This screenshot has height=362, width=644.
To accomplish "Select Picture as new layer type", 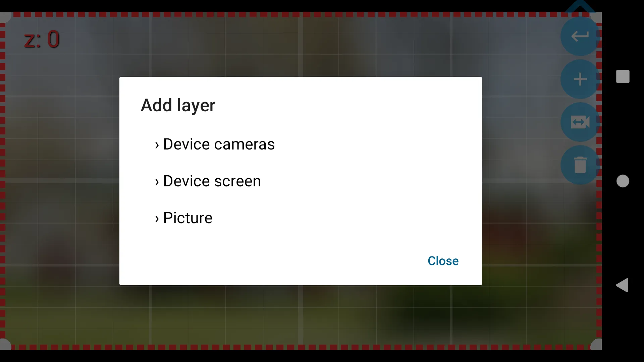I will pyautogui.click(x=187, y=218).
